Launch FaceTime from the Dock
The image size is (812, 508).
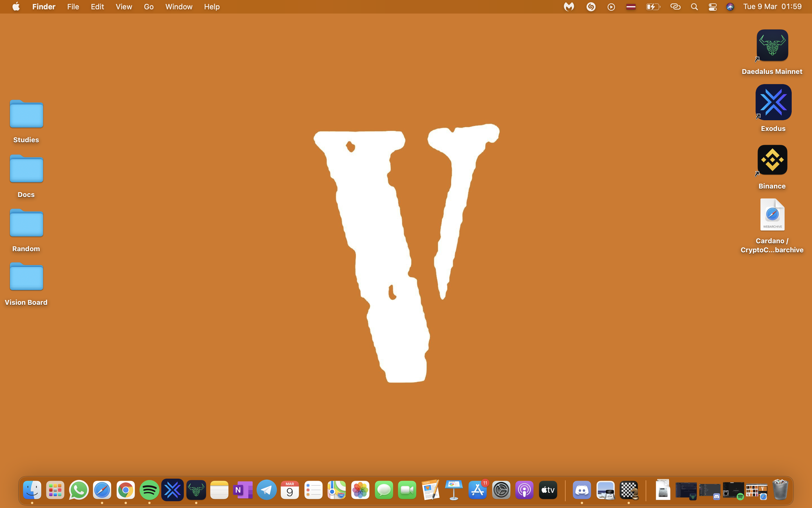click(407, 490)
